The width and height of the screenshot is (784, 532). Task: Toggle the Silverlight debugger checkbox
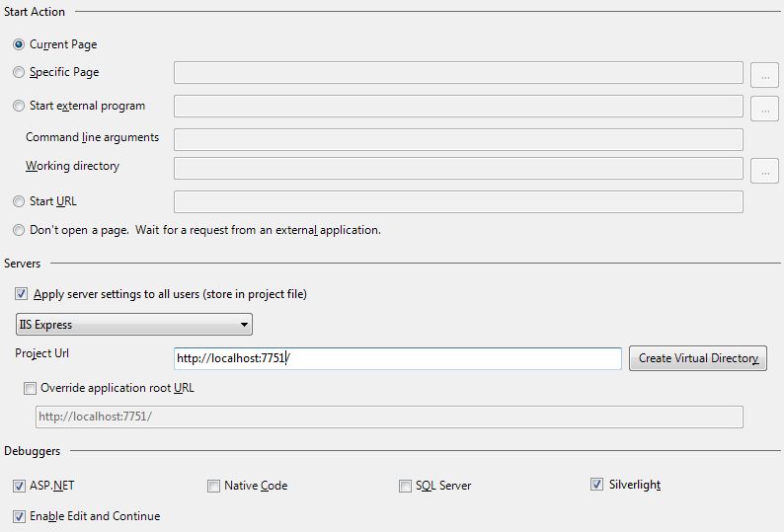[596, 484]
